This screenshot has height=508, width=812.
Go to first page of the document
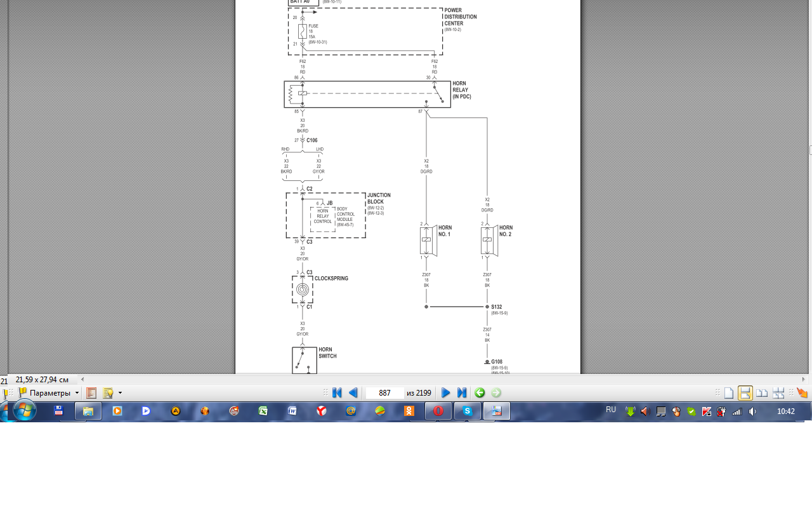[x=337, y=393]
